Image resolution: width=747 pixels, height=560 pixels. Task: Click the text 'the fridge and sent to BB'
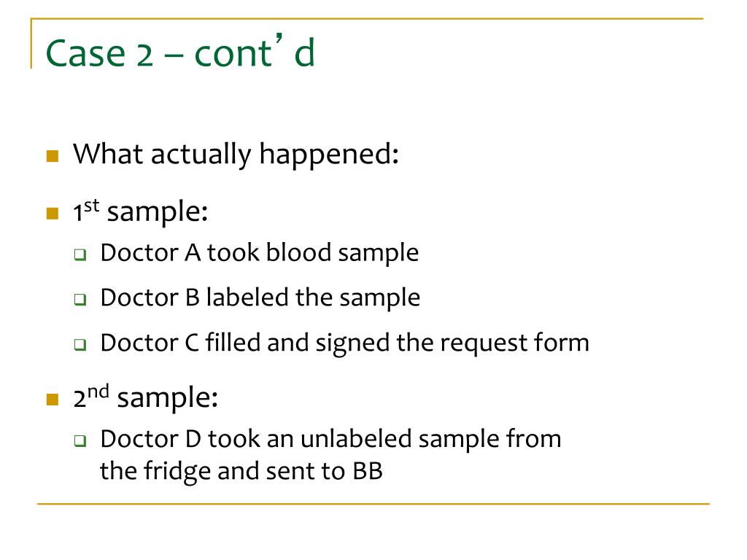[x=241, y=471]
